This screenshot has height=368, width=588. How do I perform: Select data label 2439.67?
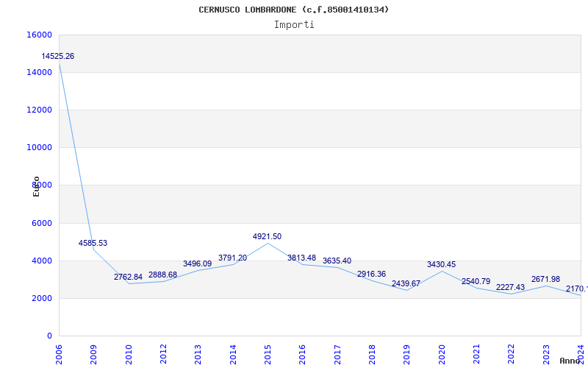pos(406,284)
